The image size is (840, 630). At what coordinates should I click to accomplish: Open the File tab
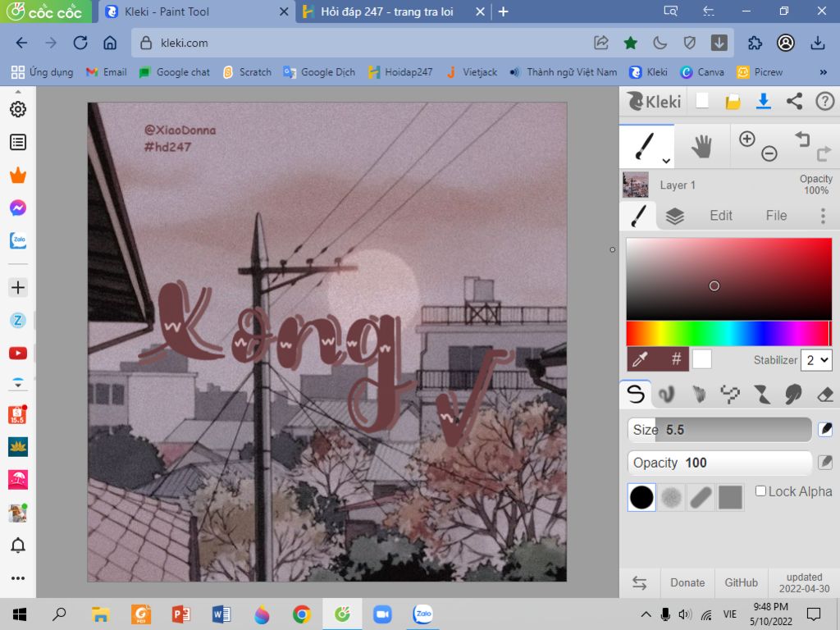click(776, 216)
